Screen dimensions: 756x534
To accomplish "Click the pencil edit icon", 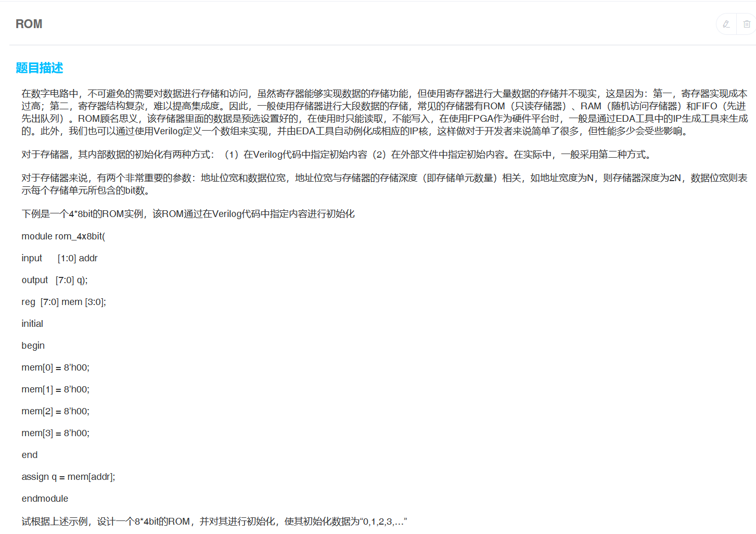I will coord(726,24).
